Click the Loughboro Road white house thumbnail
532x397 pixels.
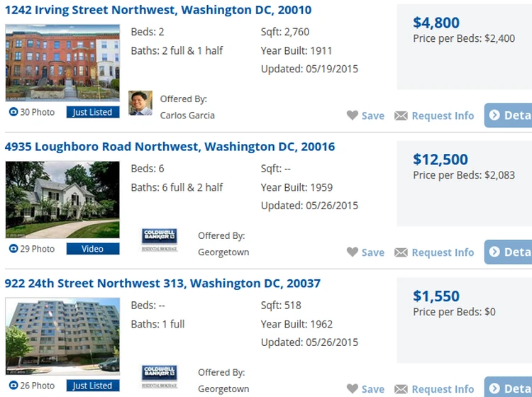(x=62, y=199)
